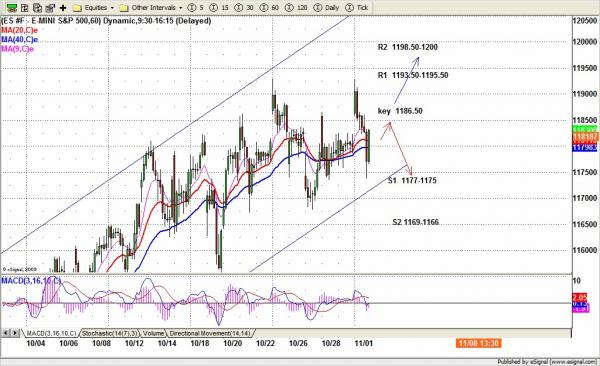This screenshot has height=366, width=600.
Task: Click the key 1186.50 annotation
Action: (400, 111)
